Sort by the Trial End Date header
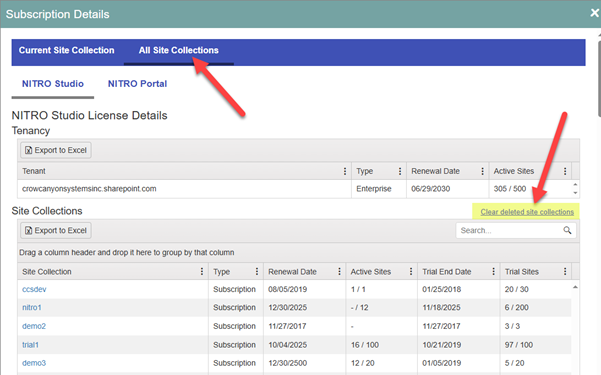This screenshot has width=601, height=375. pos(447,271)
